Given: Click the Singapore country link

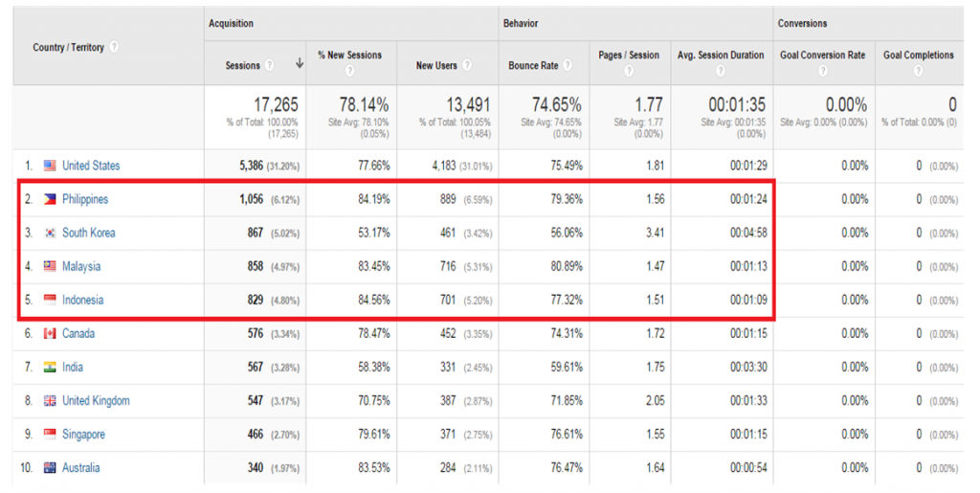Looking at the screenshot, I should pyautogui.click(x=84, y=435).
